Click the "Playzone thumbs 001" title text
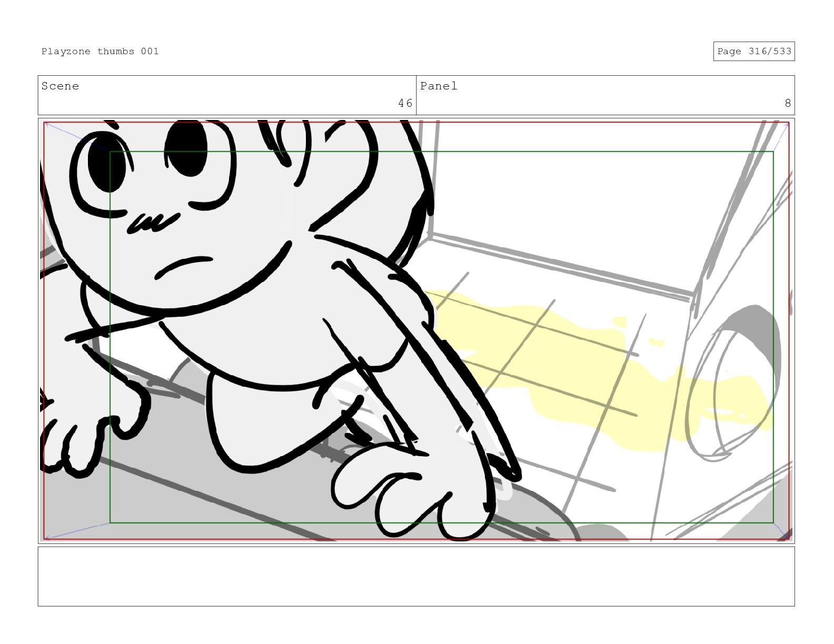The image size is (834, 644). click(100, 52)
